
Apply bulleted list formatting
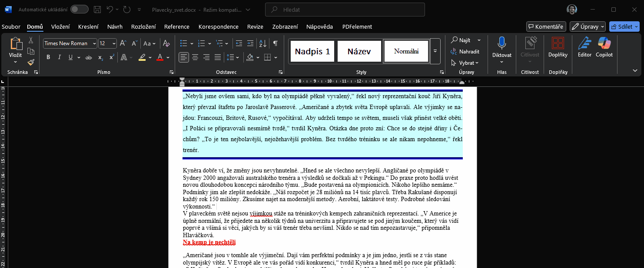184,43
